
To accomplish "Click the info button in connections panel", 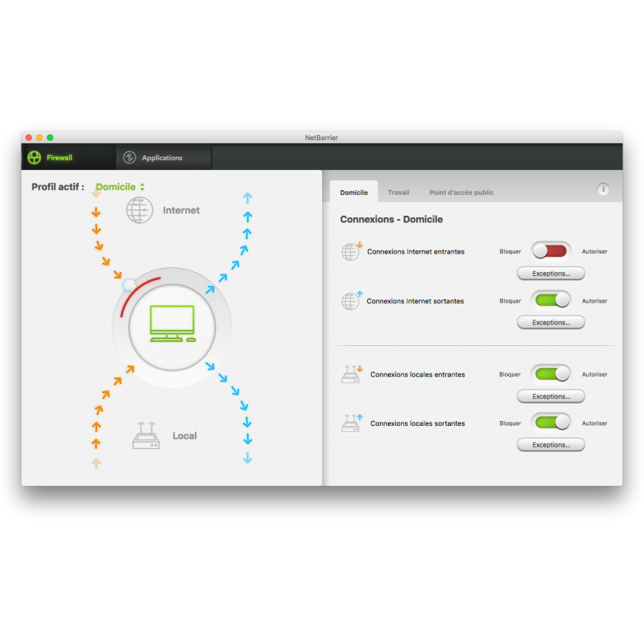I will pos(603,189).
